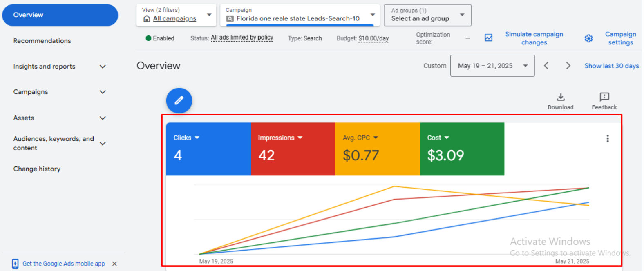The width and height of the screenshot is (644, 275).
Task: Click the blue Clicks value 4
Action: pos(178,155)
